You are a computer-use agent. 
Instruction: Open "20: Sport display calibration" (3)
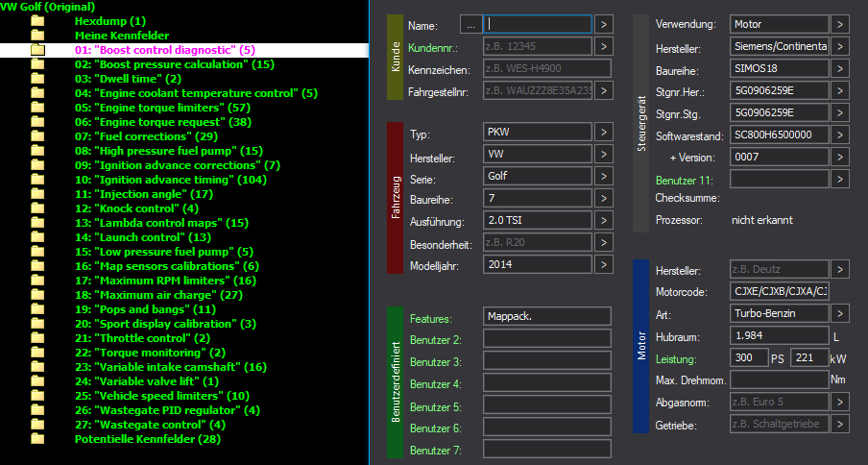coord(165,323)
